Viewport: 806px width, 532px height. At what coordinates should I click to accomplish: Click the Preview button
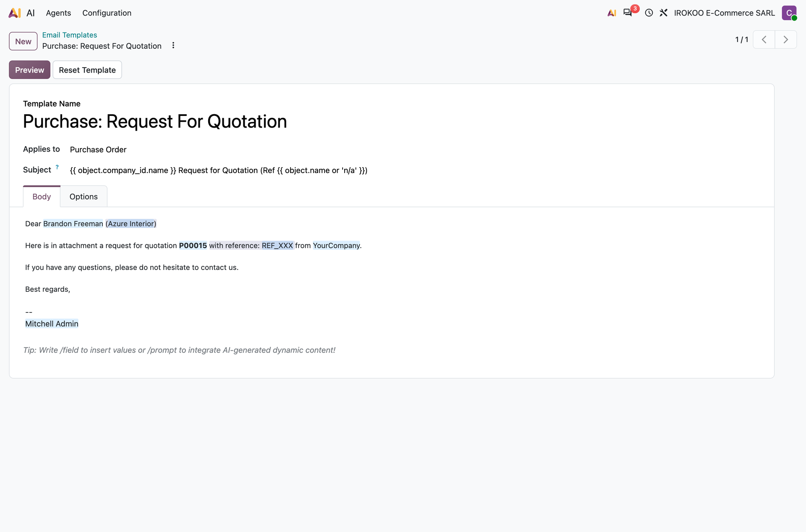(x=29, y=70)
